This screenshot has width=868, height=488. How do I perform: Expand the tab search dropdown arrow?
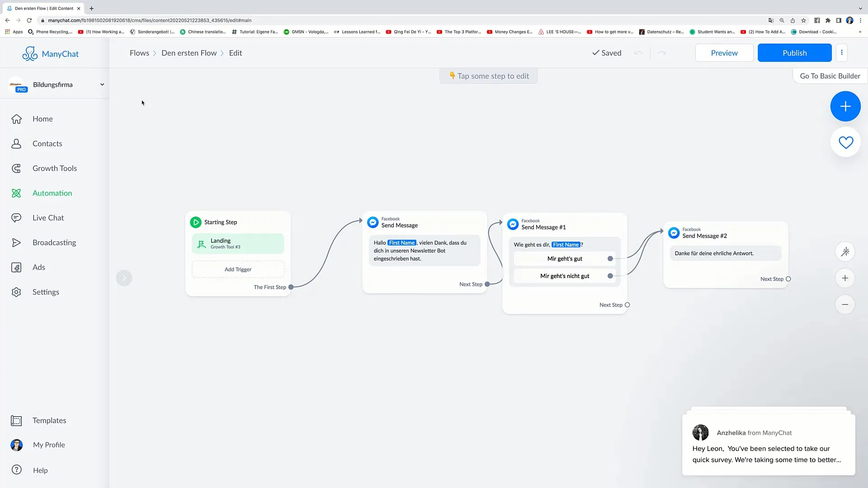click(x=860, y=8)
